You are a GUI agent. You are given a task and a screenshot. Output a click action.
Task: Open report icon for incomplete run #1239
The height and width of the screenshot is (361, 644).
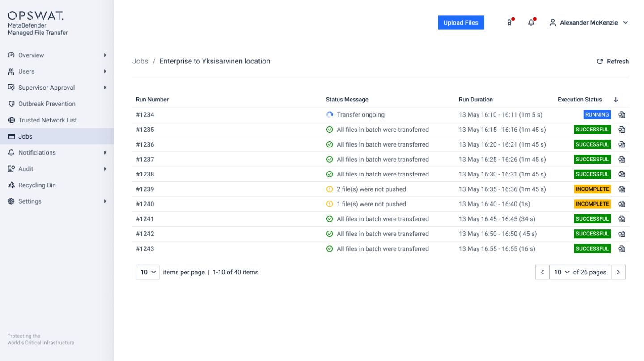coord(622,189)
